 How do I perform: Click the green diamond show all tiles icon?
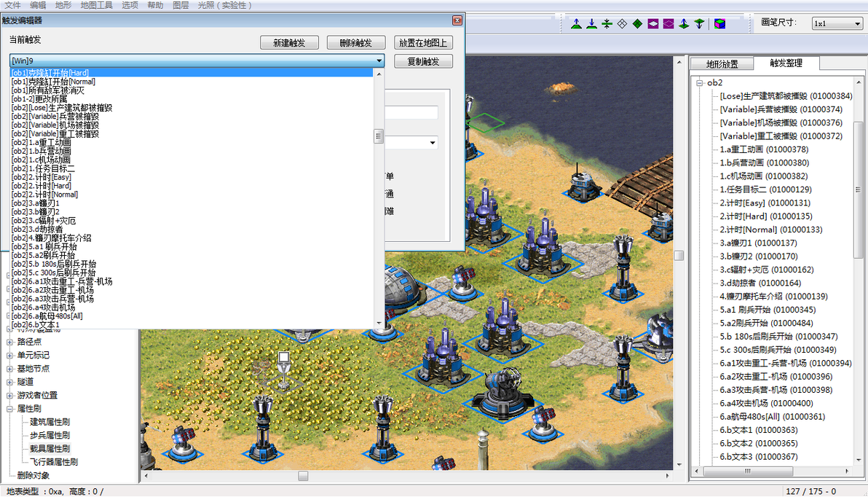pyautogui.click(x=638, y=24)
